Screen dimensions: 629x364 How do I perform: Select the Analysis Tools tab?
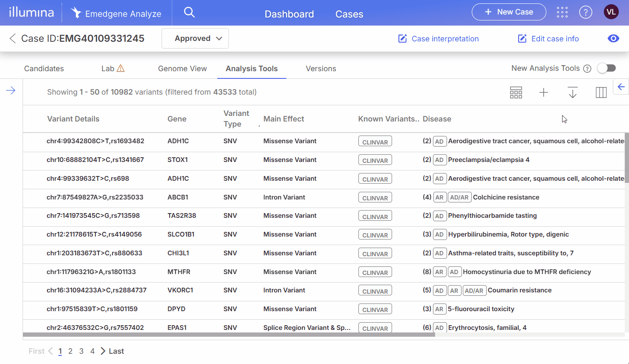[252, 69]
